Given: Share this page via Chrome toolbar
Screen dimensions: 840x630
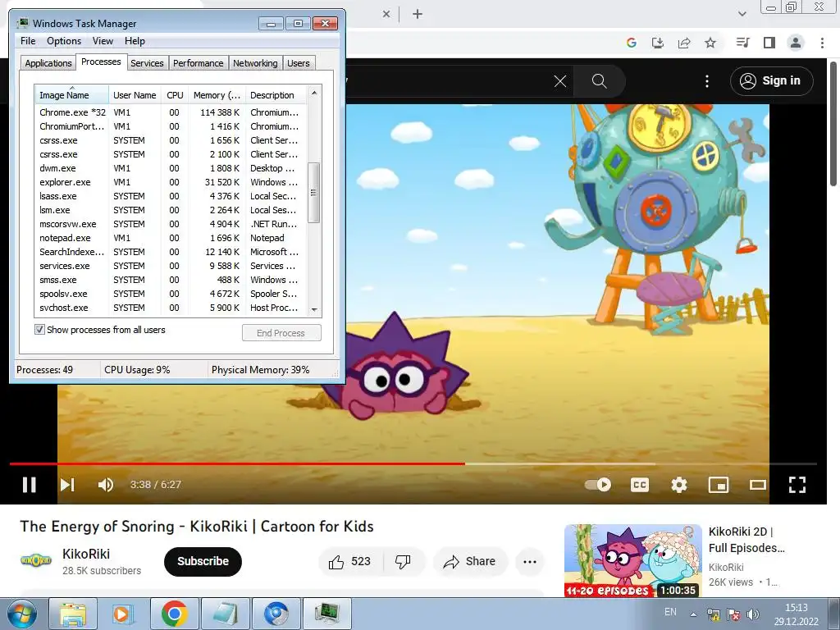Looking at the screenshot, I should 684,43.
